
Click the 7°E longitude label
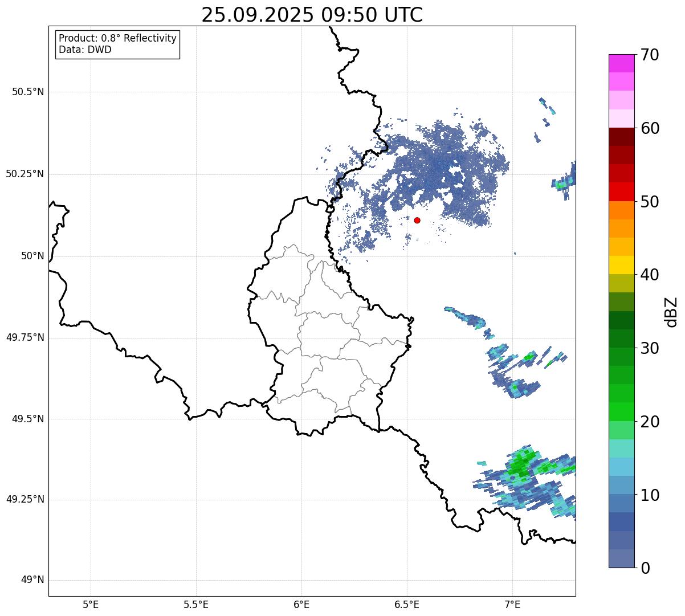click(x=512, y=605)
